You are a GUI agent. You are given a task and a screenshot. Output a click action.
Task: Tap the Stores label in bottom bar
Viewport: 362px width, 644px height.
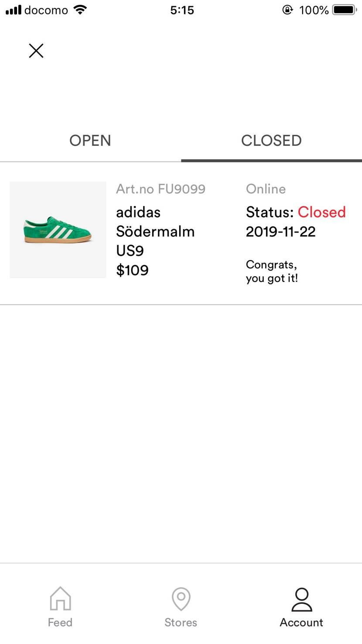coord(181,622)
